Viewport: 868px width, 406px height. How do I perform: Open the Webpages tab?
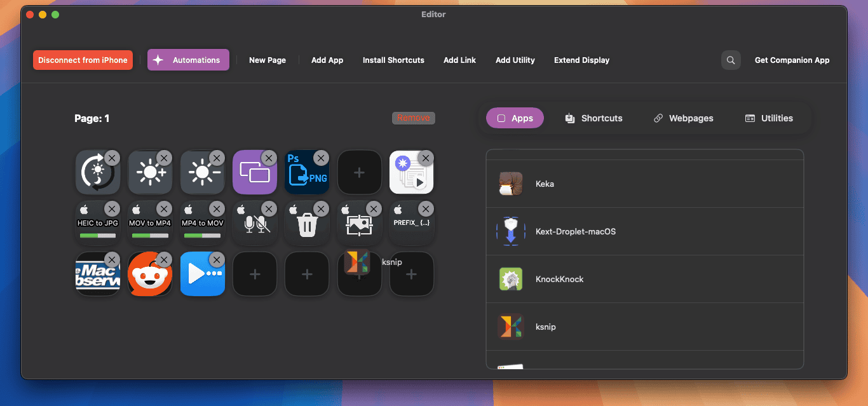(x=683, y=118)
